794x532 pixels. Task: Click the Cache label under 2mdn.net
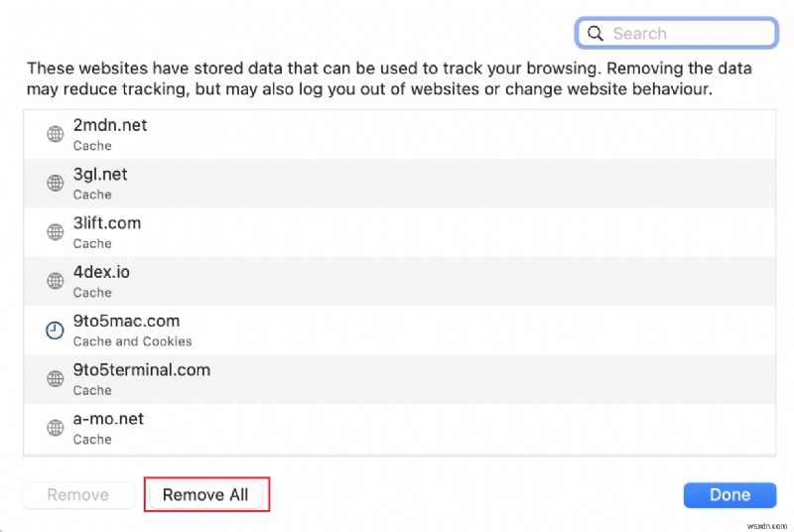(x=92, y=146)
